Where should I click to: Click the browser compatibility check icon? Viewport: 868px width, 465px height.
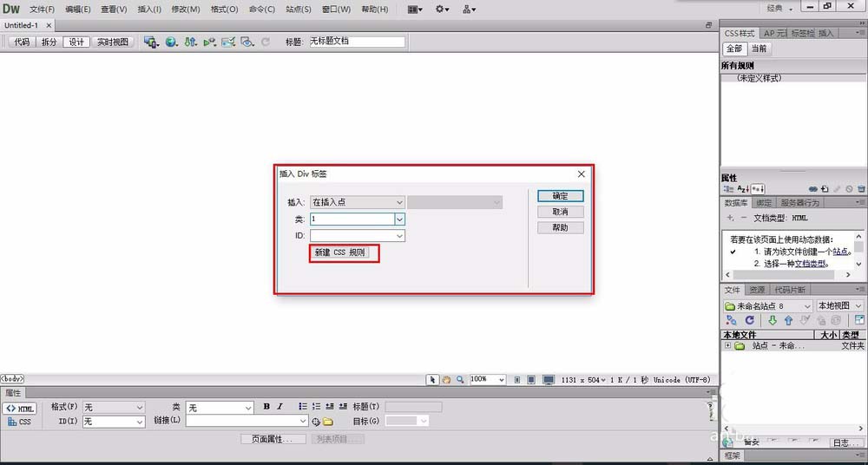point(228,42)
